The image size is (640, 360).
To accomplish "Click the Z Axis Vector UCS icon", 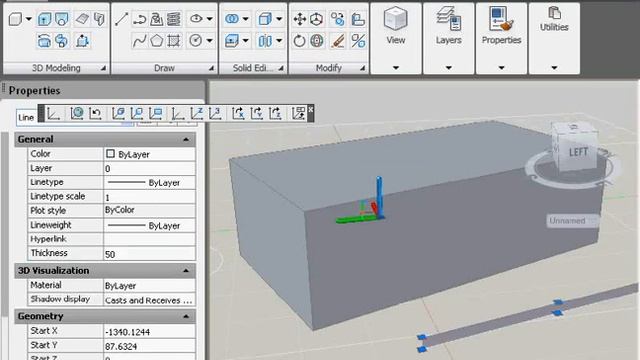I will point(197,113).
